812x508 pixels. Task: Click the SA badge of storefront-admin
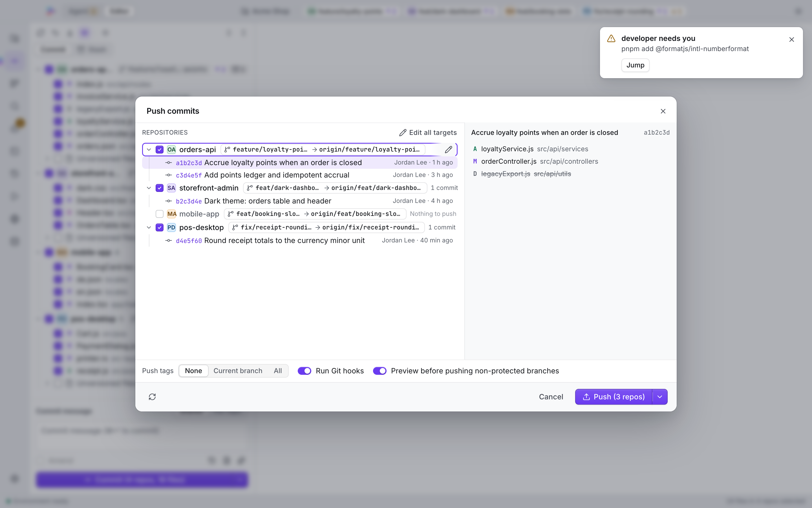(171, 188)
